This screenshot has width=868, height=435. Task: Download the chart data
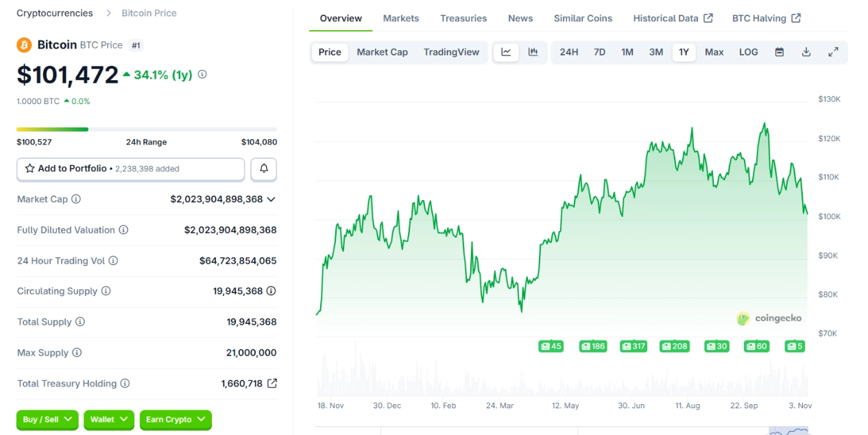tap(806, 51)
